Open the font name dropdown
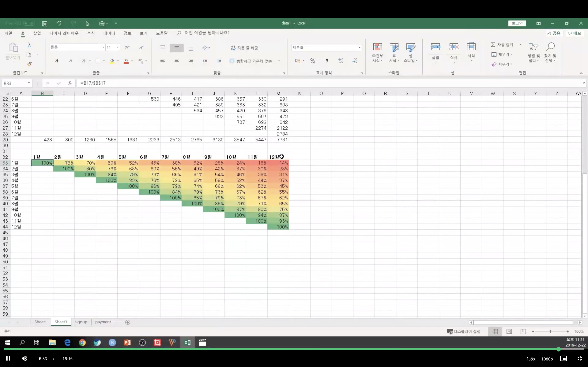The image size is (588, 367). (x=103, y=47)
